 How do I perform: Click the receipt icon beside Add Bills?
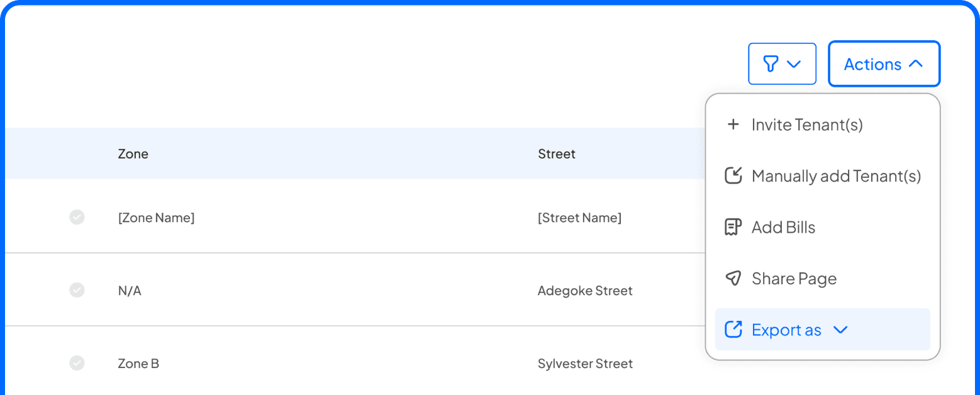click(733, 227)
